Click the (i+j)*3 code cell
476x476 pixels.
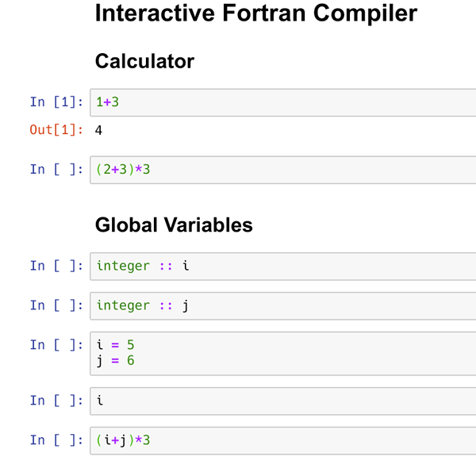(x=283, y=440)
